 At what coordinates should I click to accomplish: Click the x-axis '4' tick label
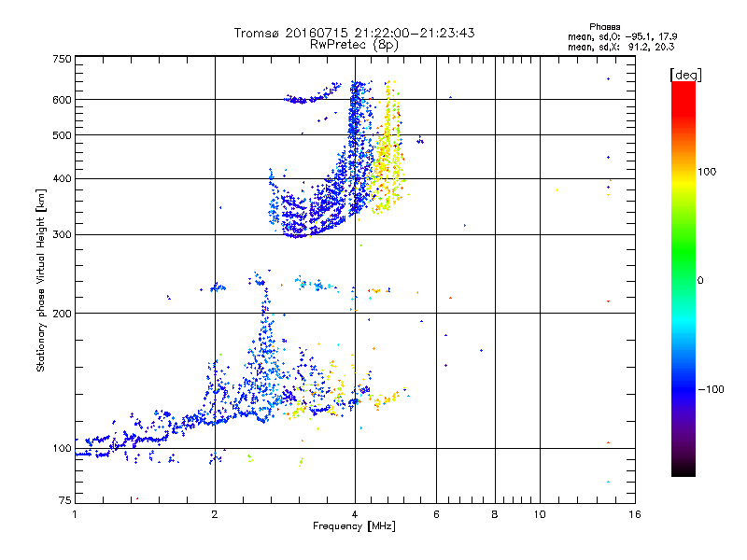(355, 514)
